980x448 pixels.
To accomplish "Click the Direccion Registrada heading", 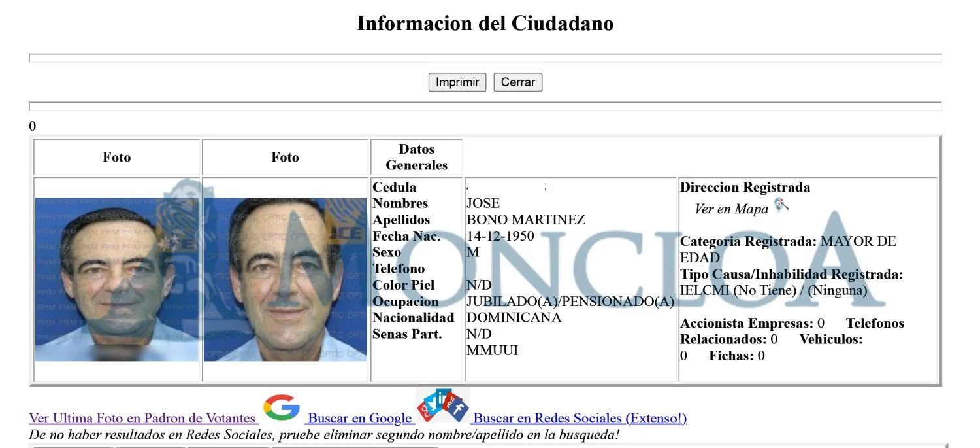I will (x=745, y=187).
